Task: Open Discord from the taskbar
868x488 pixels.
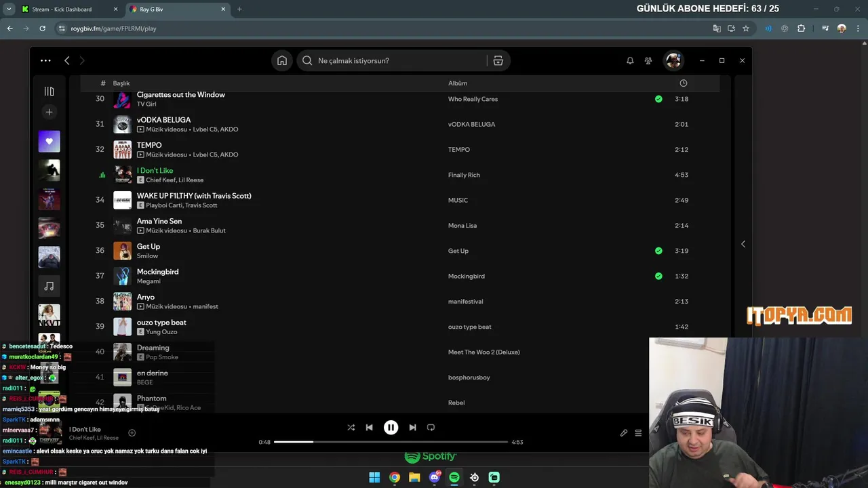Action: pyautogui.click(x=435, y=477)
